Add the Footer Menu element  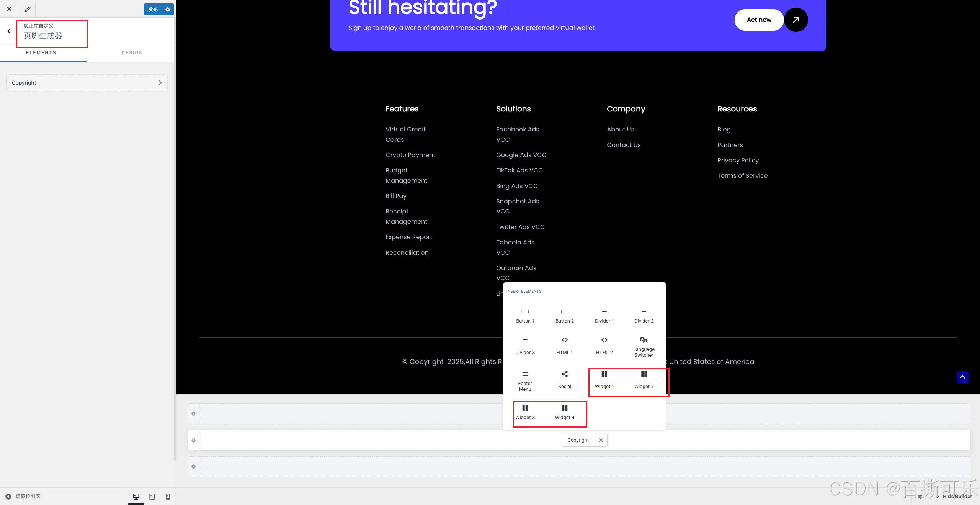[525, 380]
